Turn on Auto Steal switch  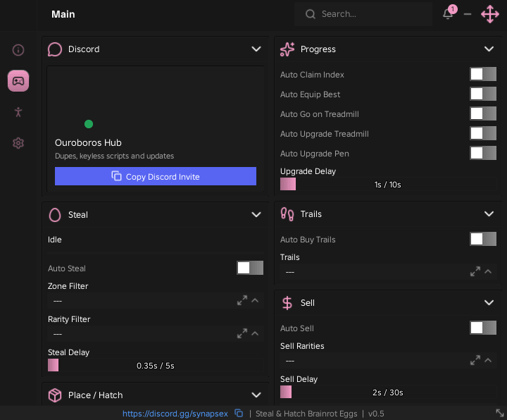tap(250, 268)
